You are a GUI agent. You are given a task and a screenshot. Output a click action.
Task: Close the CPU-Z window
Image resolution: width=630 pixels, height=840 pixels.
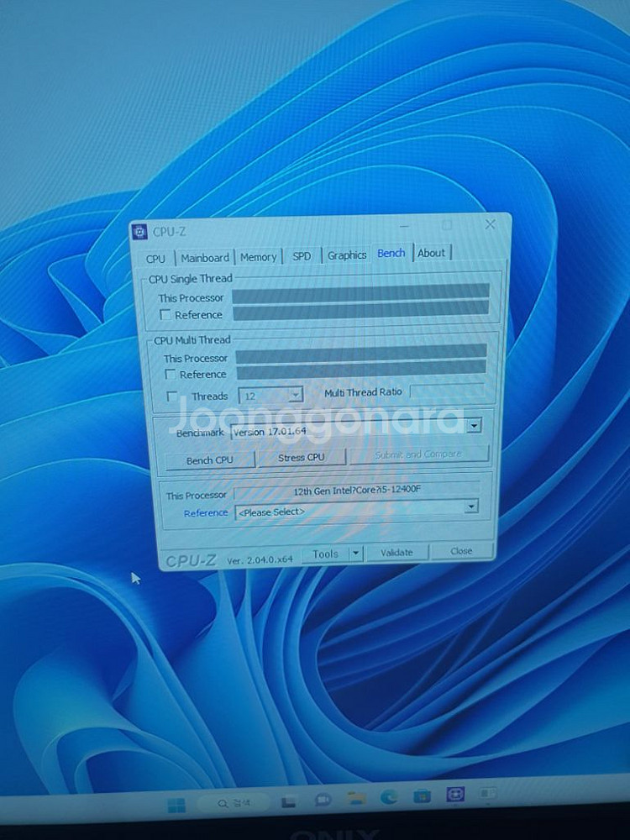click(491, 224)
